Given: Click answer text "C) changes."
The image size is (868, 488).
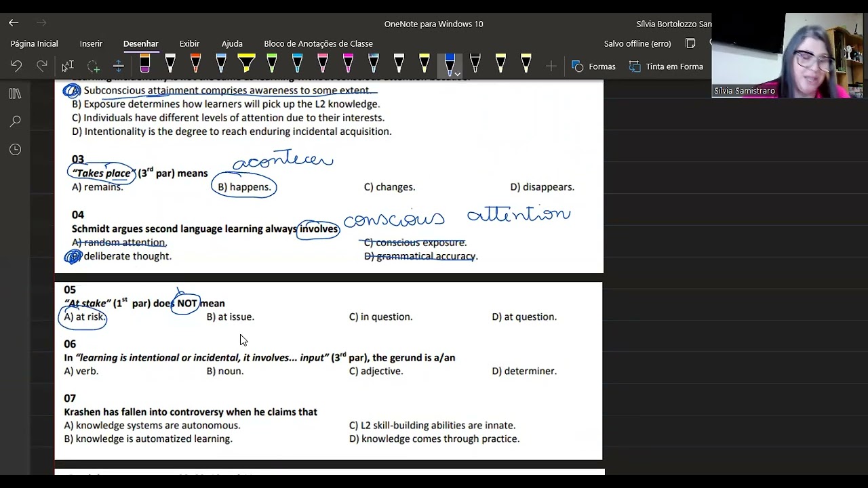Looking at the screenshot, I should (x=389, y=187).
